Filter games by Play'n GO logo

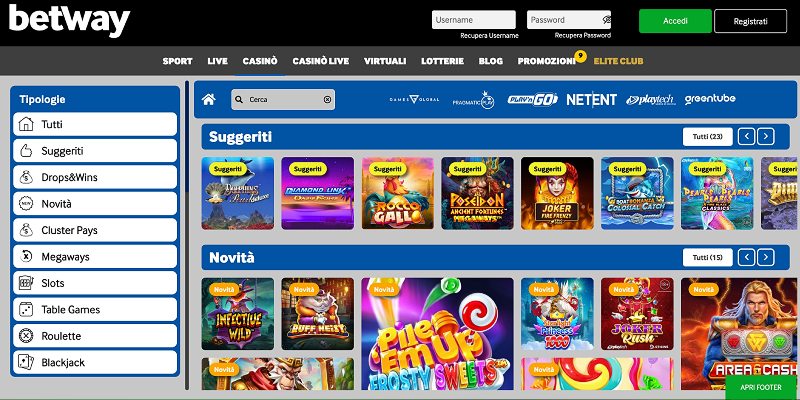point(532,99)
